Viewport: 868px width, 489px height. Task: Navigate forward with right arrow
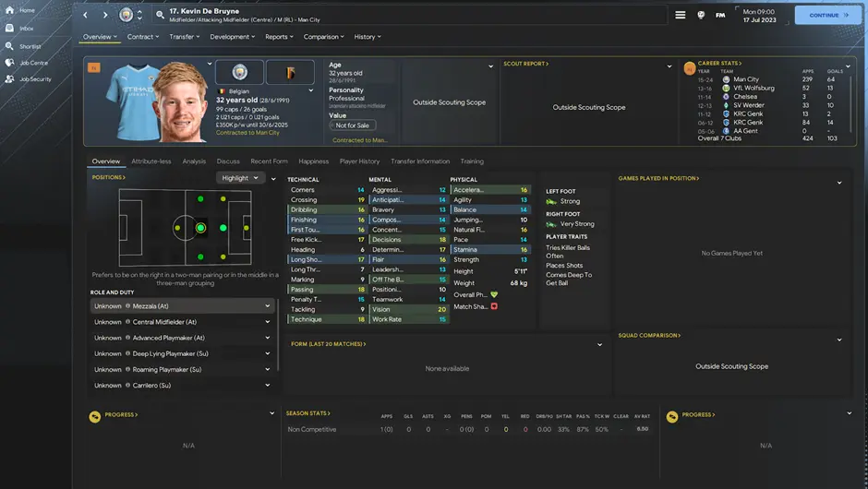[x=105, y=15]
